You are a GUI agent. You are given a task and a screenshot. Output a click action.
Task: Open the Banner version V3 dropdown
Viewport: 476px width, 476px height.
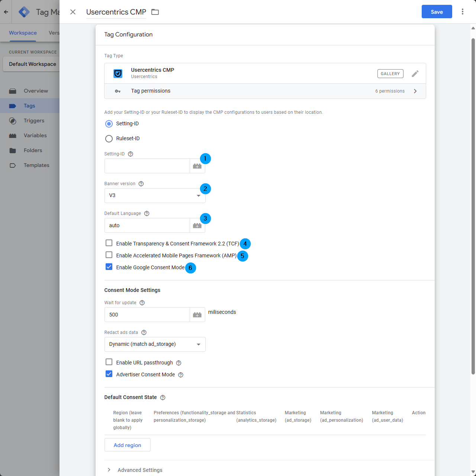[x=155, y=196]
